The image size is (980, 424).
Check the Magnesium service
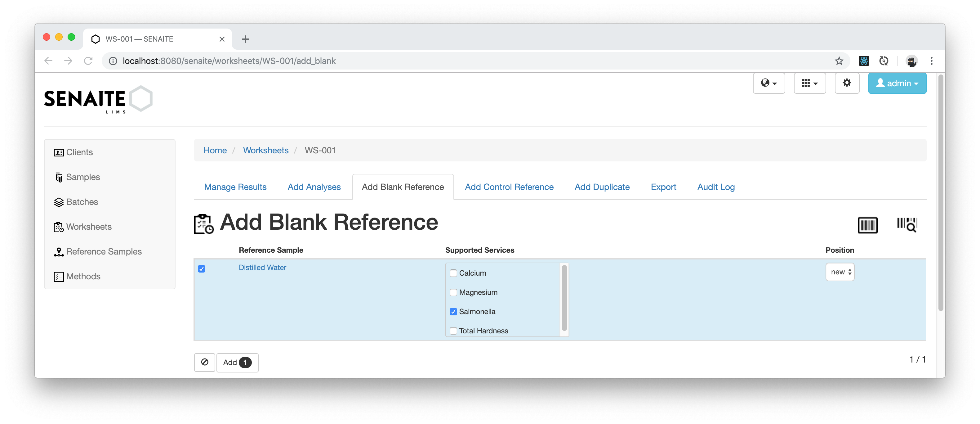pyautogui.click(x=453, y=292)
